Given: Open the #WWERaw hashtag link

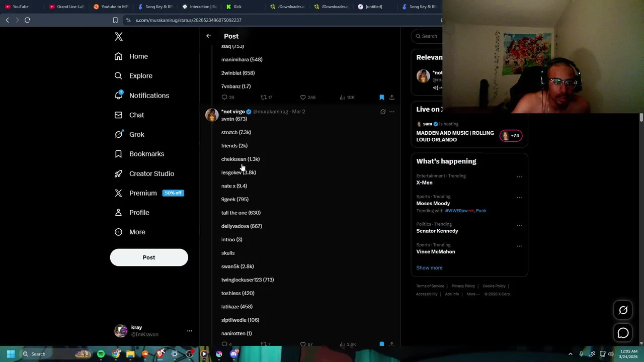Looking at the screenshot, I should tap(456, 211).
